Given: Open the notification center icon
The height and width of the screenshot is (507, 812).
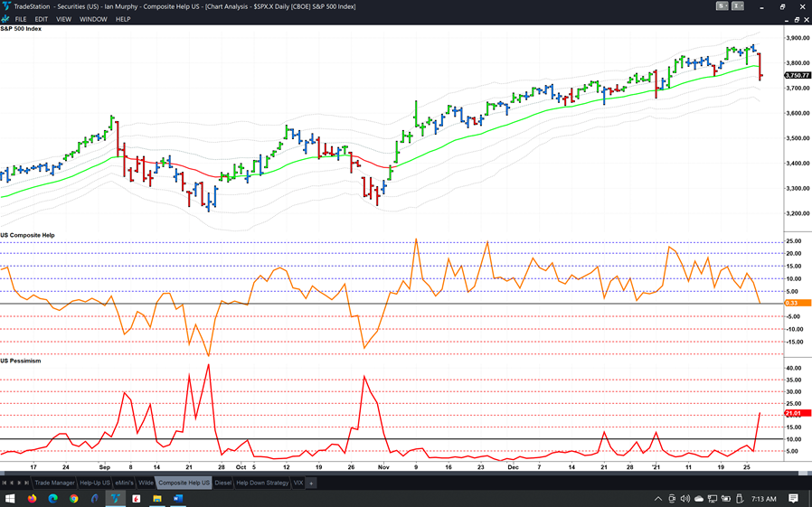Looking at the screenshot, I should coord(793,499).
